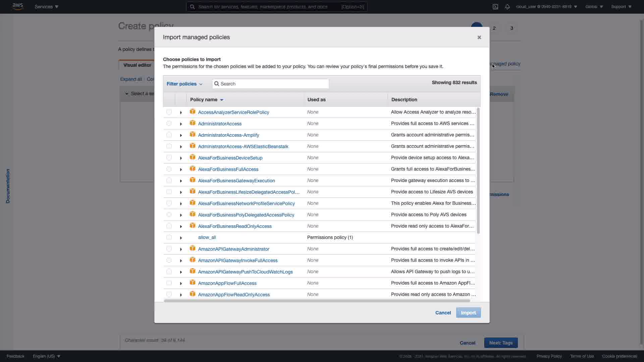Open the notifications bell icon
The image size is (644, 362).
507,7
